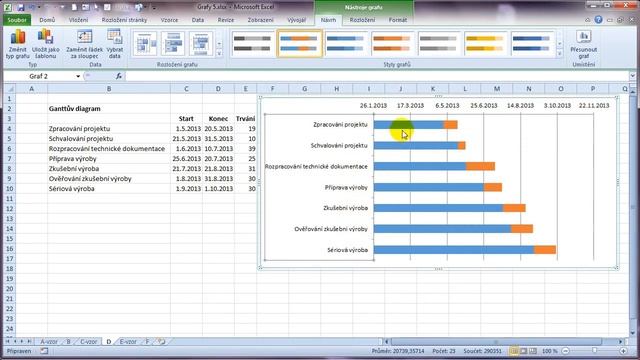The width and height of the screenshot is (640, 360).
Task: Minimize the ribbon with caret icon
Action: click(587, 20)
